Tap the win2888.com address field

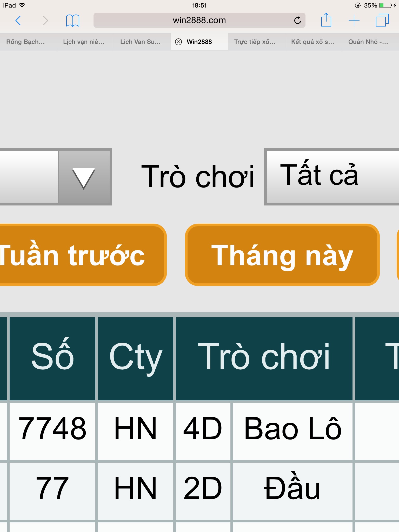199,20
